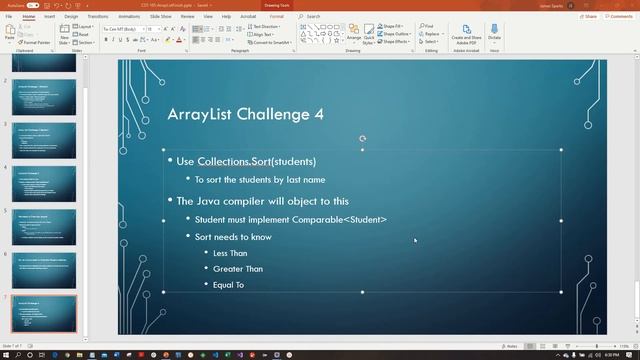640x360 pixels.
Task: Open Shape Outline dropdown
Action: tap(394, 34)
